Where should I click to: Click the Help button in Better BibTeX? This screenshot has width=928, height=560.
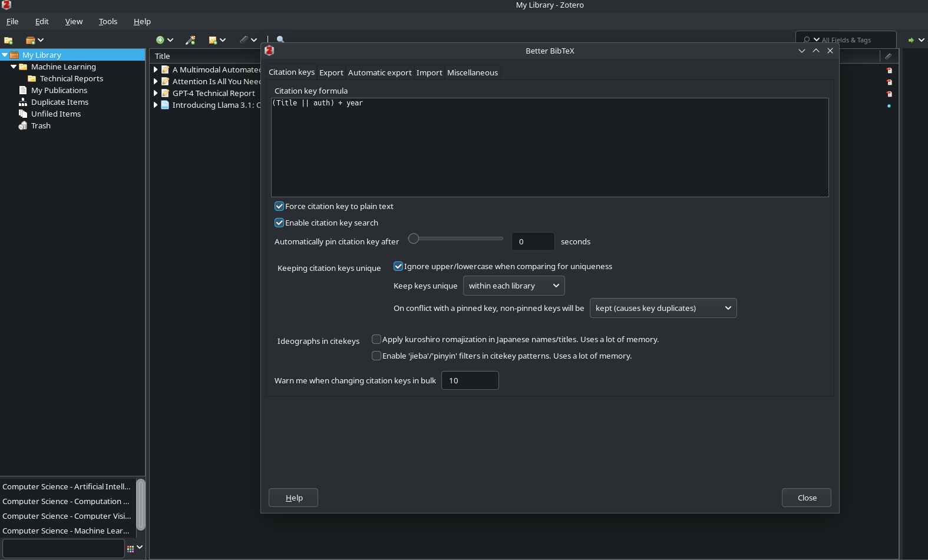coord(293,498)
